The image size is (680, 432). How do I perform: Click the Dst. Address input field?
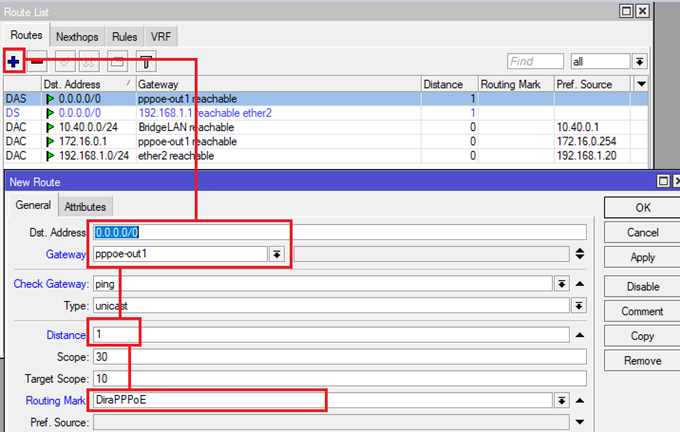[338, 232]
